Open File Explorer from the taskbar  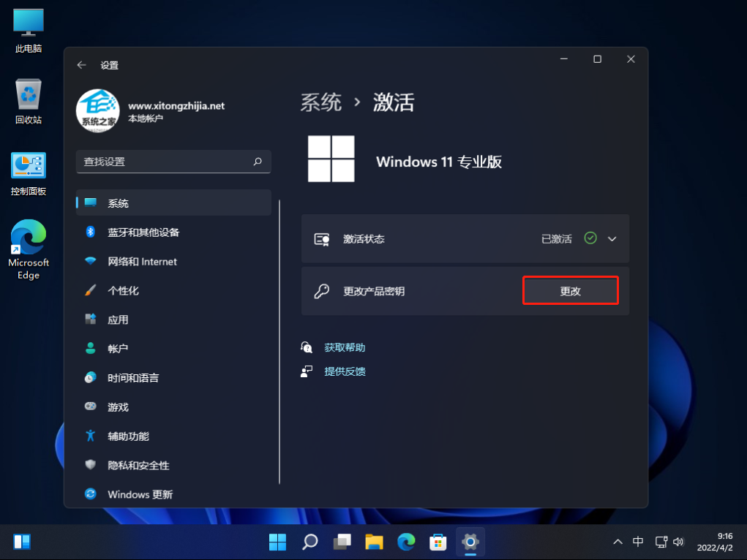pyautogui.click(x=374, y=542)
